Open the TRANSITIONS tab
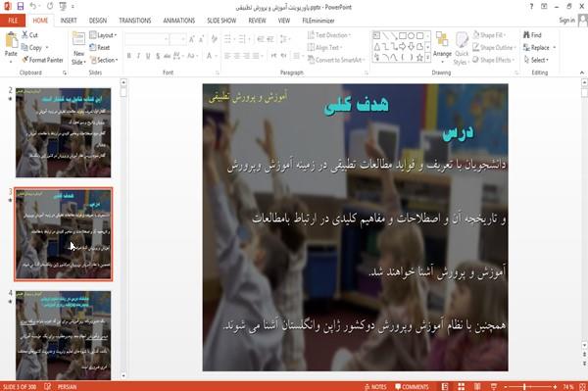Screen dimensions: 588x391 pyautogui.click(x=135, y=21)
